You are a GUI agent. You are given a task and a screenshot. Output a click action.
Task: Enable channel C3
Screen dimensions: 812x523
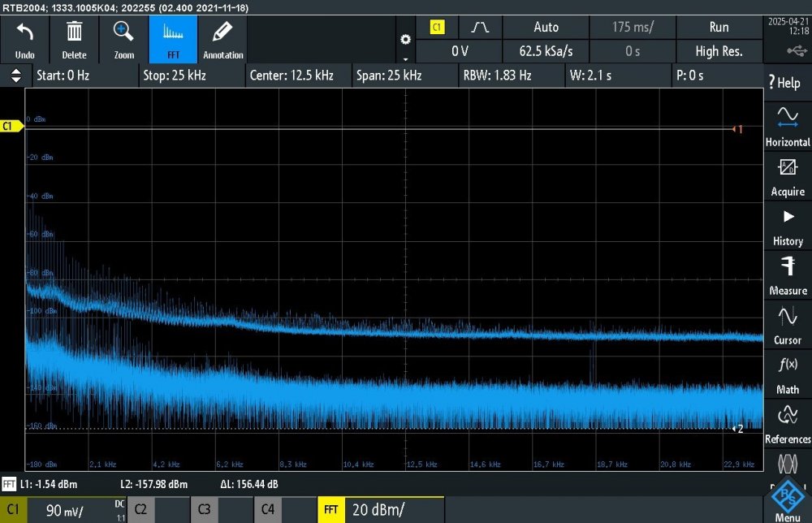point(221,511)
